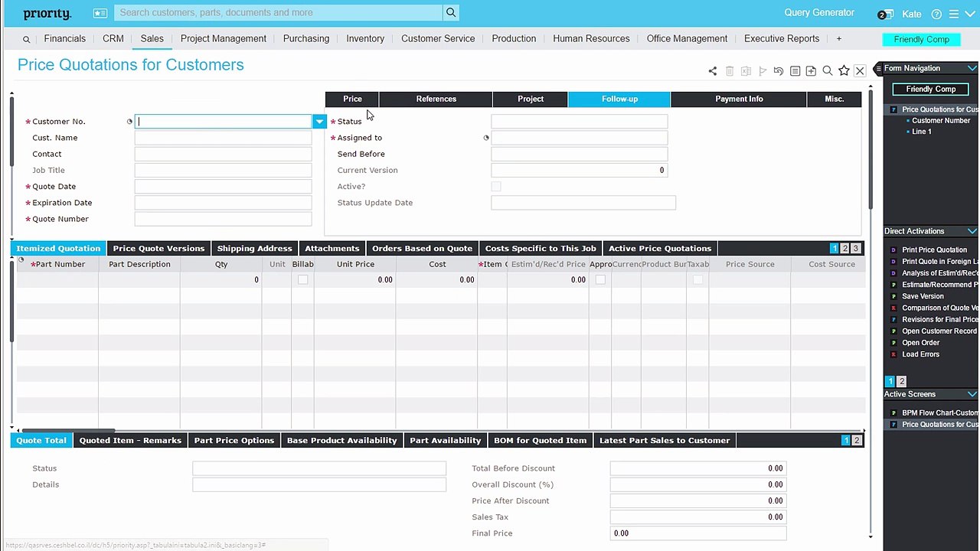980x551 pixels.
Task: Click the favorites star icon in form toolbar
Action: (844, 71)
